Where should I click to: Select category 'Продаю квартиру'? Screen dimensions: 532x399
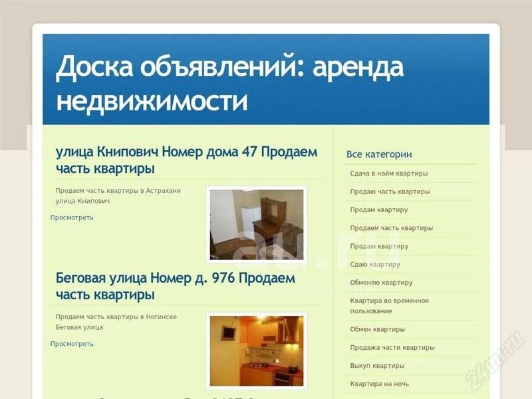(x=379, y=246)
